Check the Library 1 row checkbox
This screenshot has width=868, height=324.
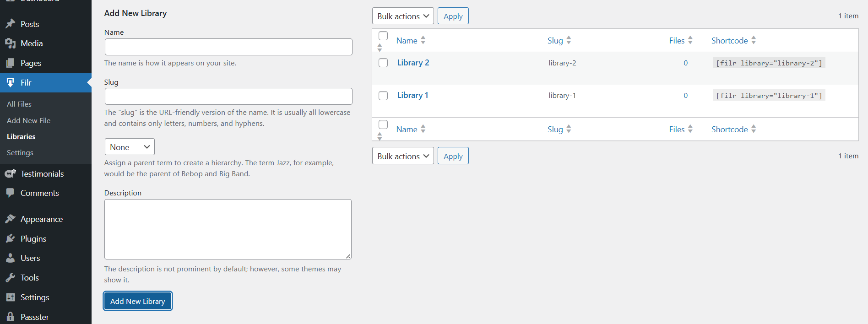pos(383,95)
